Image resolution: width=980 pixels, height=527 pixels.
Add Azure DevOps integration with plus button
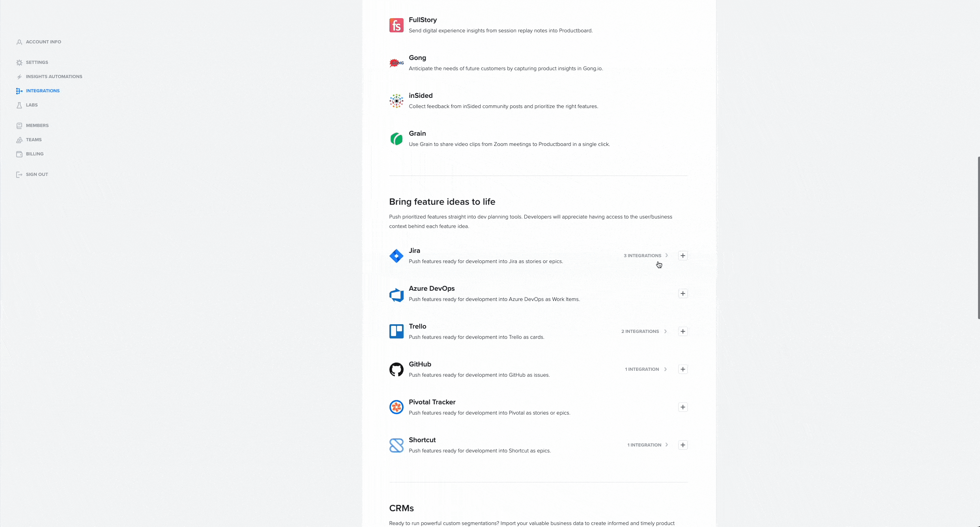(x=683, y=293)
